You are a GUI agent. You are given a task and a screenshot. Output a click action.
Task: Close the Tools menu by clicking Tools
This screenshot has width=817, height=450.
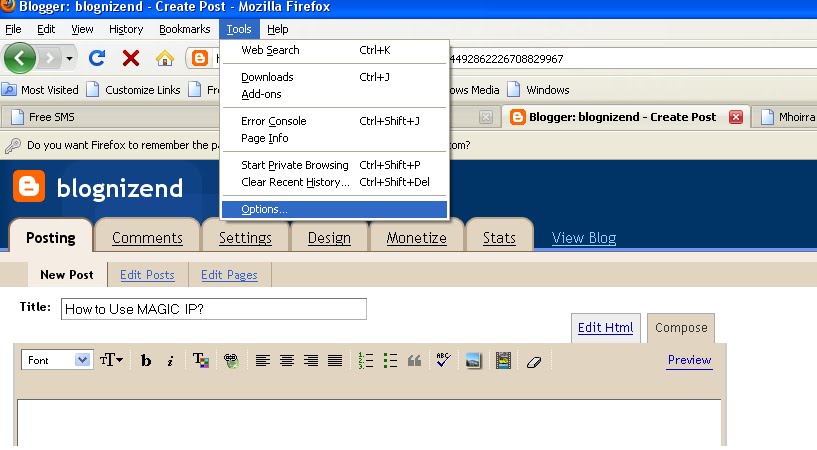239,29
